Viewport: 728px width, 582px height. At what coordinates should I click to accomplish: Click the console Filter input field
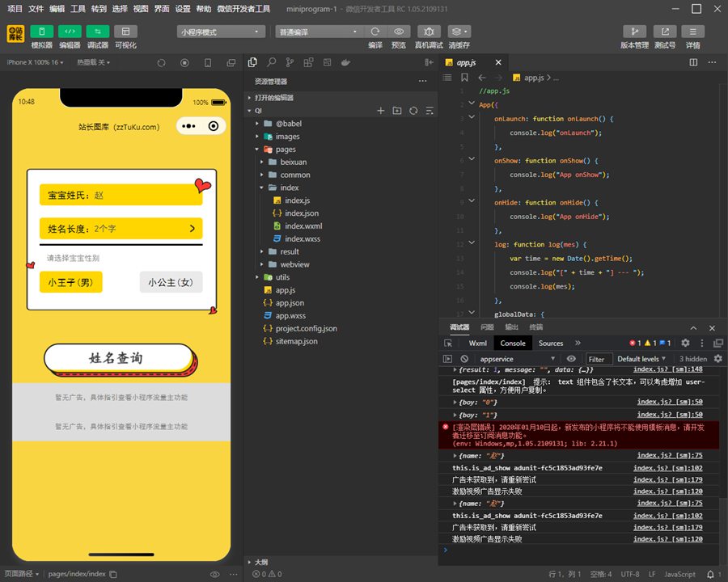click(599, 359)
